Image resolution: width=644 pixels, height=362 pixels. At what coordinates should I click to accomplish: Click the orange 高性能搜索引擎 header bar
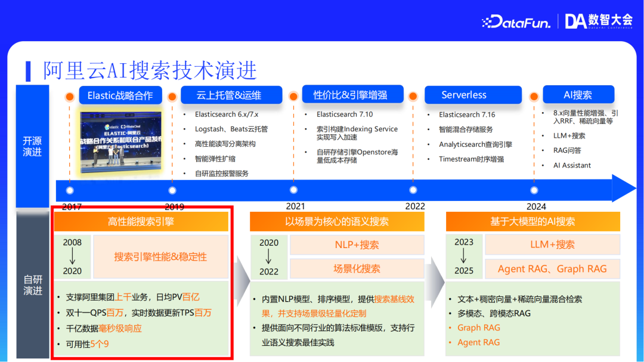(141, 221)
